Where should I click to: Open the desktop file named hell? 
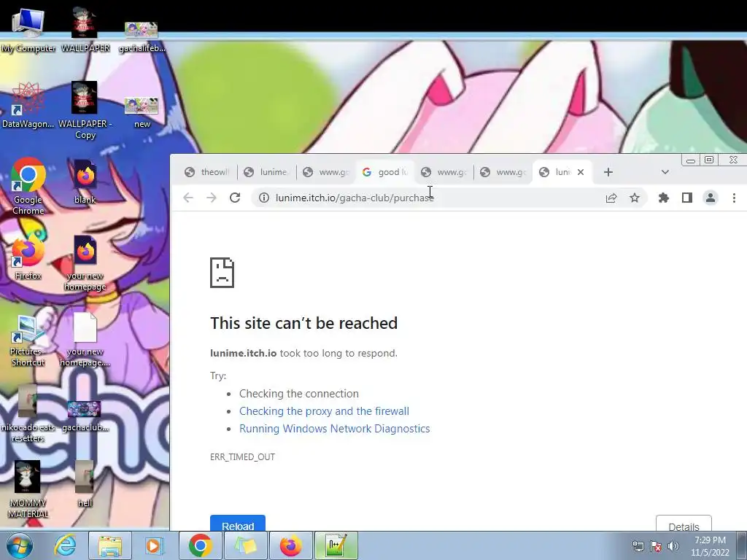[x=85, y=484]
